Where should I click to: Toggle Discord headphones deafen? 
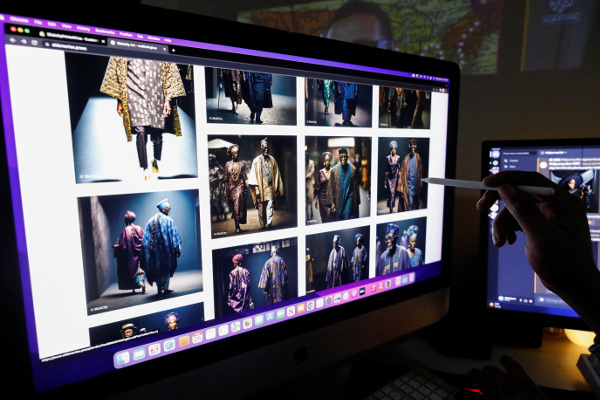click(526, 302)
